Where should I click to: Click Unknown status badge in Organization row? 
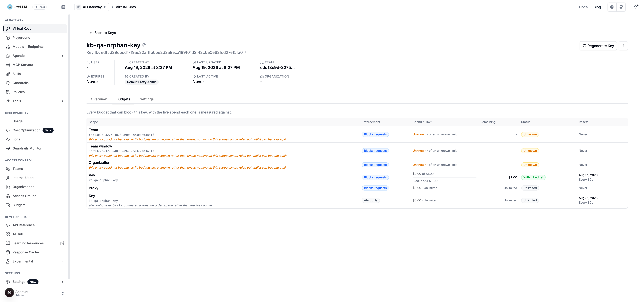click(x=530, y=165)
